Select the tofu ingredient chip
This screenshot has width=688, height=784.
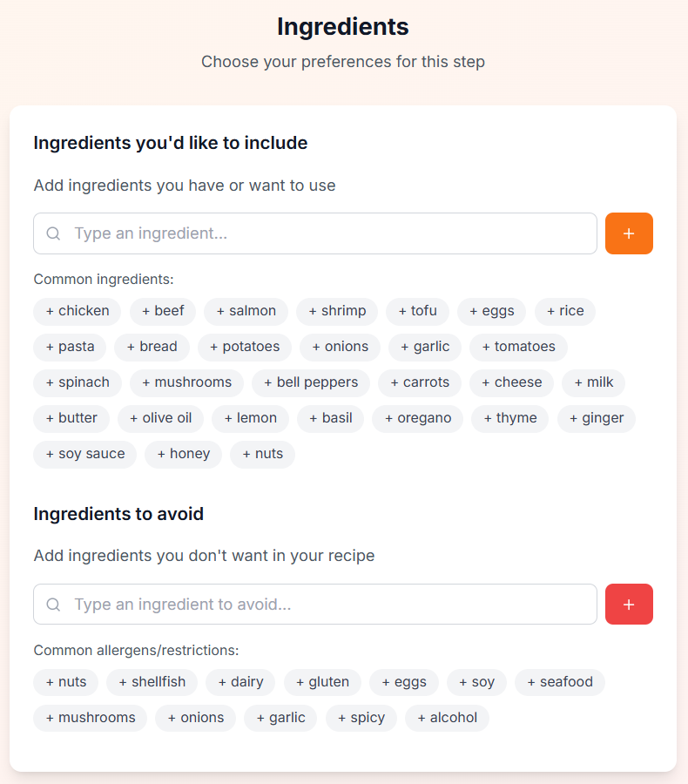point(417,311)
